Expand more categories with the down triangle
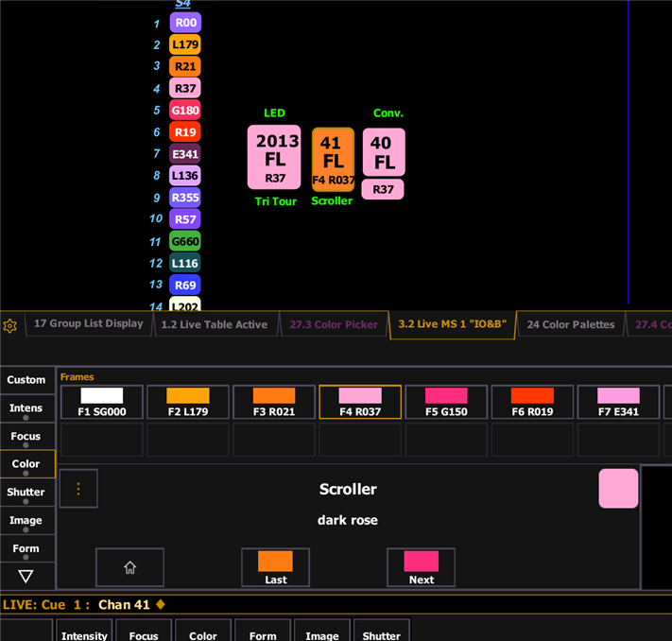 [x=26, y=576]
